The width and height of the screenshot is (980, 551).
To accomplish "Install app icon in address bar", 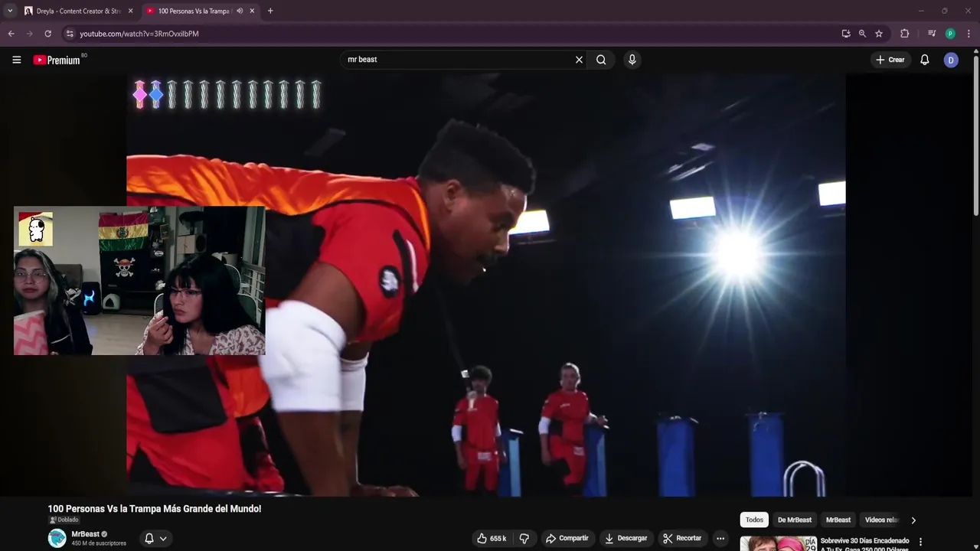I will [x=845, y=34].
